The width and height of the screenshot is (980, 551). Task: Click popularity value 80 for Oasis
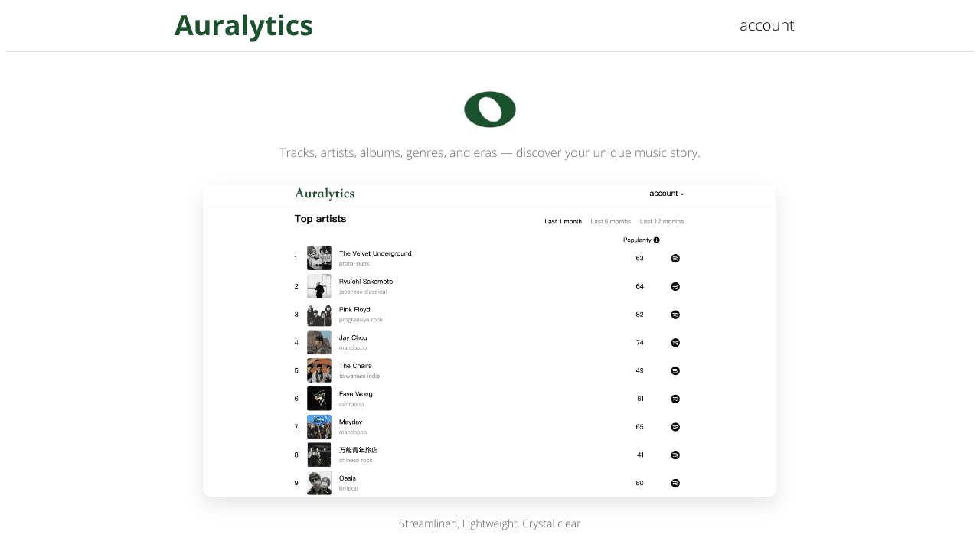point(640,483)
